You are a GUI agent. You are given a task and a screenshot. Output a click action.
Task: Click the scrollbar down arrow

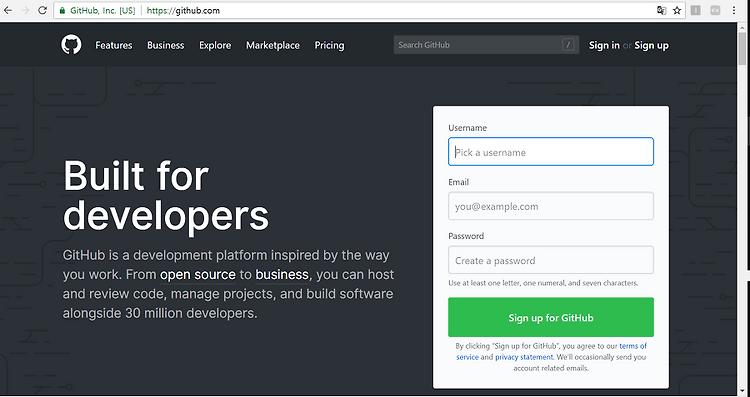click(x=742, y=391)
